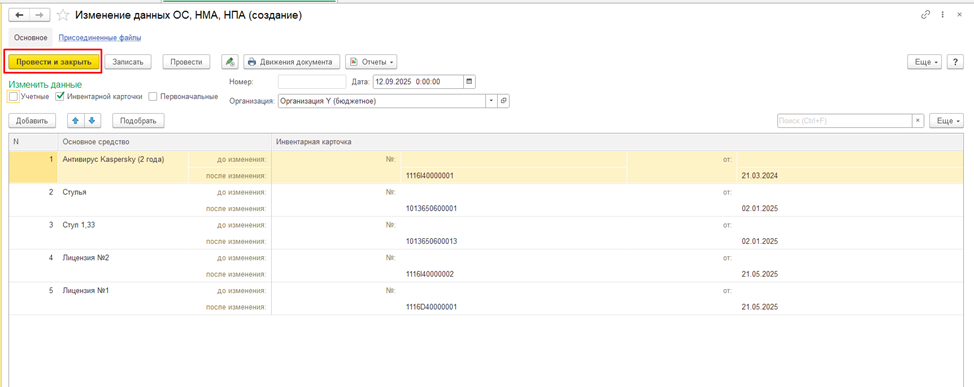Click Провести и закрыть button
This screenshot has width=974, height=387.
53,62
